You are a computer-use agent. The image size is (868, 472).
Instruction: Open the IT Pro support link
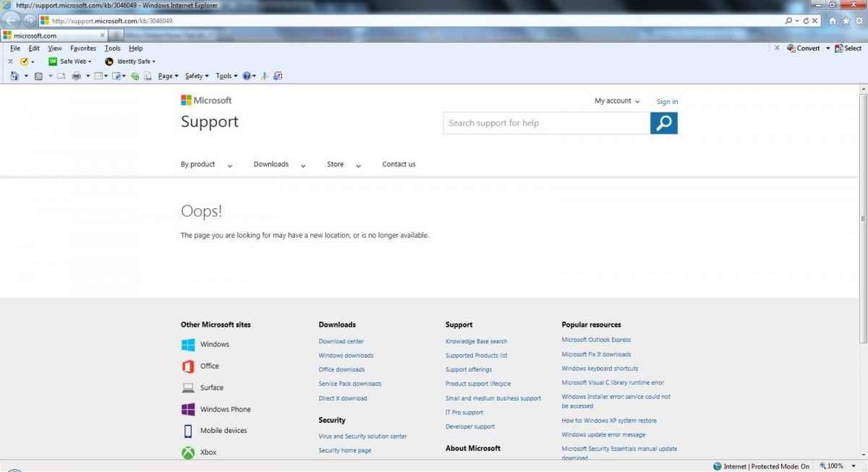(464, 413)
